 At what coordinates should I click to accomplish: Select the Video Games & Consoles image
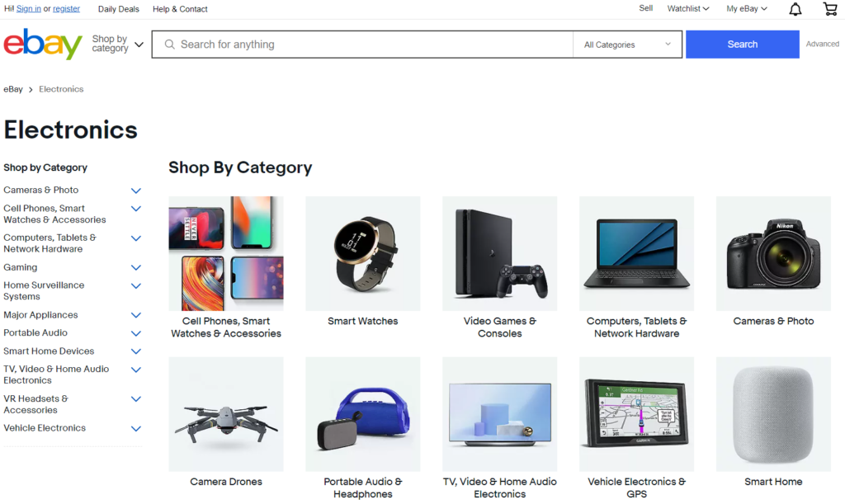pyautogui.click(x=499, y=253)
